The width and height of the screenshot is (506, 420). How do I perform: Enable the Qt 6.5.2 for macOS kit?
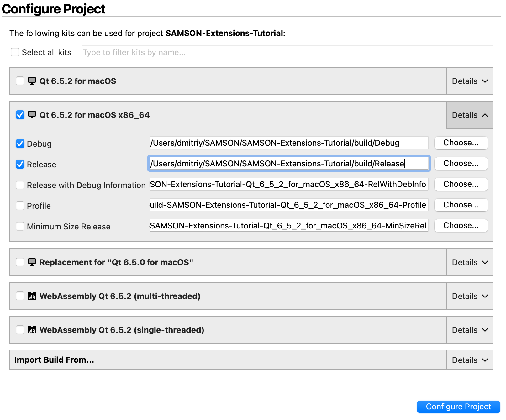[20, 81]
